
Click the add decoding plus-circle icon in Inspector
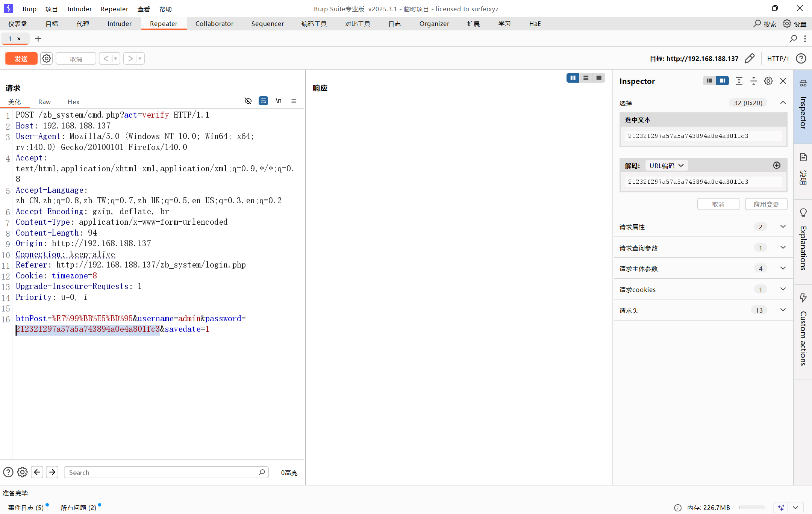776,165
